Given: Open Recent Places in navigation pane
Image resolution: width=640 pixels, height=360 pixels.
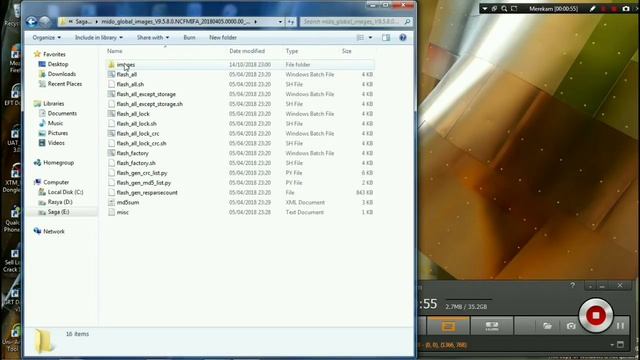Looking at the screenshot, I should 64,84.
